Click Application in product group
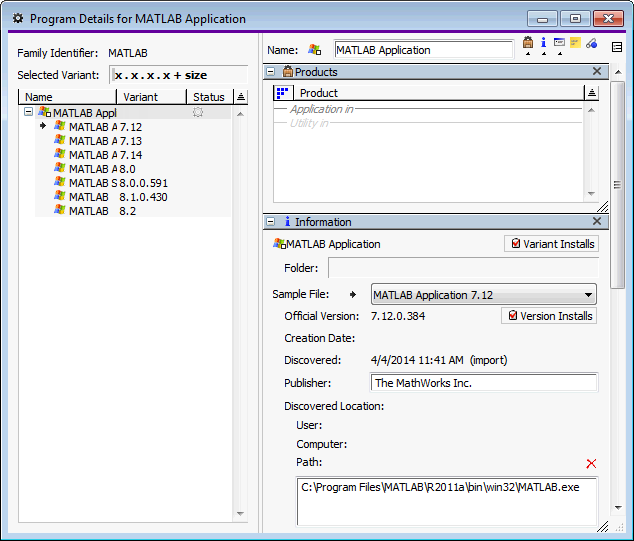 pyautogui.click(x=321, y=109)
